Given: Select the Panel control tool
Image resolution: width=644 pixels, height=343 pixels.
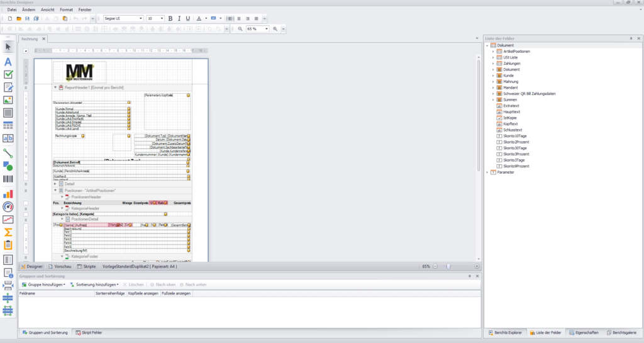Looking at the screenshot, I should coord(8,113).
